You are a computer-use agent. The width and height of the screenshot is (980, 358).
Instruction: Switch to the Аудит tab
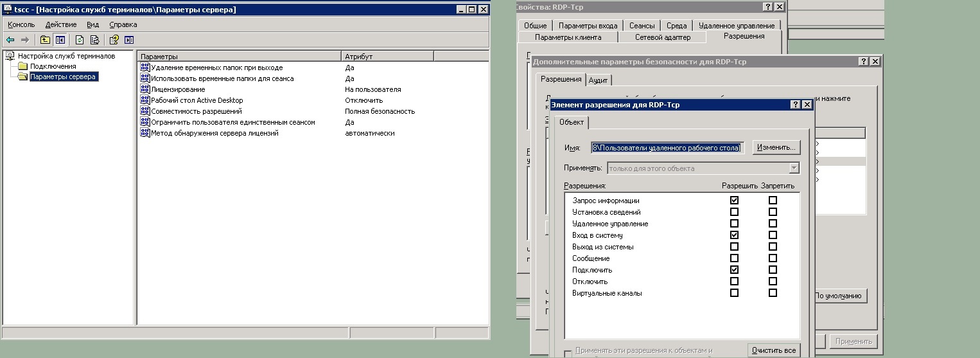click(599, 80)
